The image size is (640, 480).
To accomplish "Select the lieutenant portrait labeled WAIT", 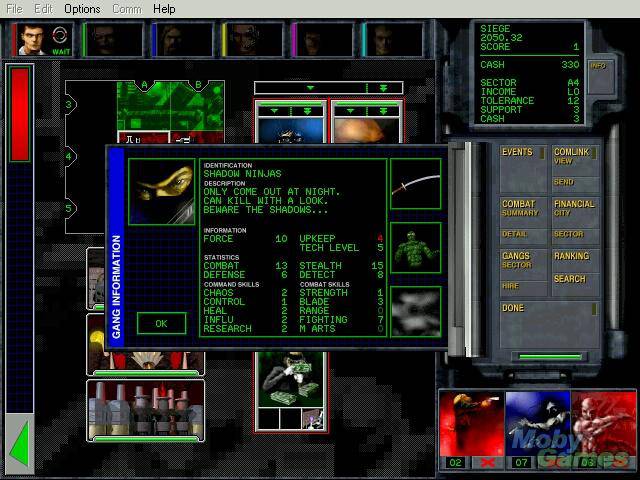I will click(x=43, y=39).
